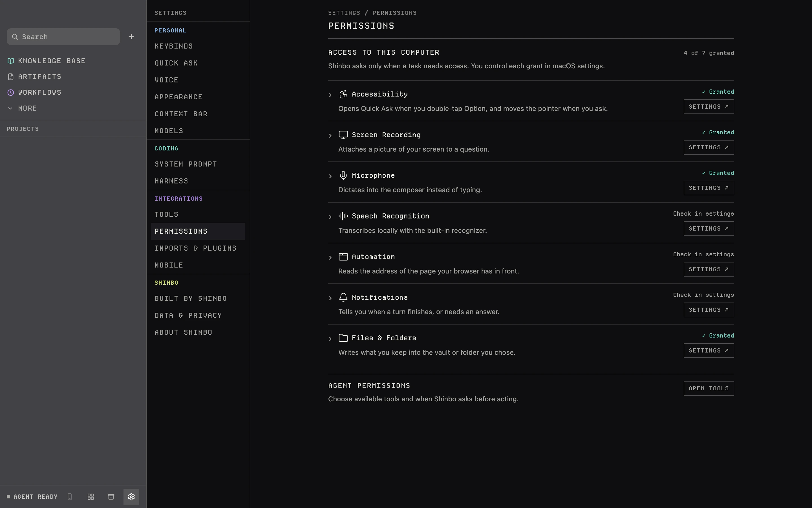Open Voice settings
This screenshot has width=812, height=508.
pos(198,80)
